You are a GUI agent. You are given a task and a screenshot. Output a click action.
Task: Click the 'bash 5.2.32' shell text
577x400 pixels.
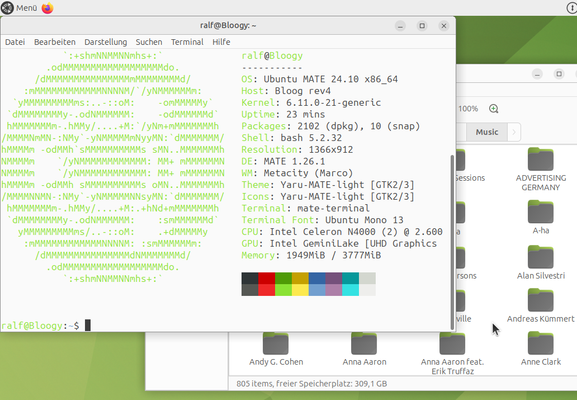[x=311, y=138]
